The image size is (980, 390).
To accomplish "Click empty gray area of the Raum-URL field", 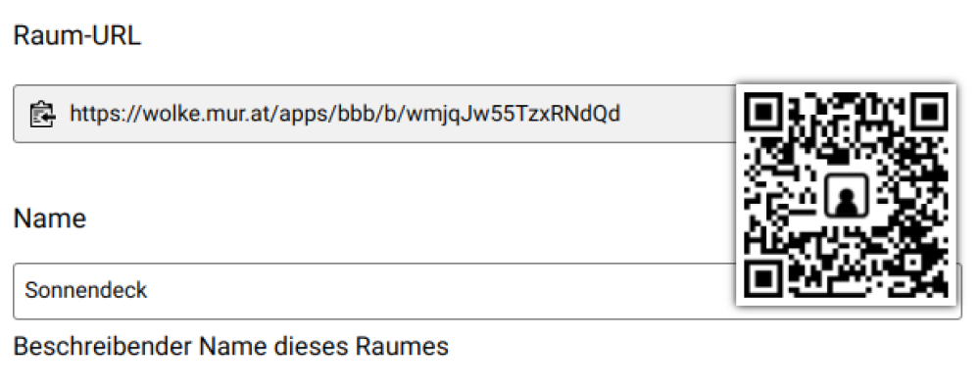I will point(678,114).
